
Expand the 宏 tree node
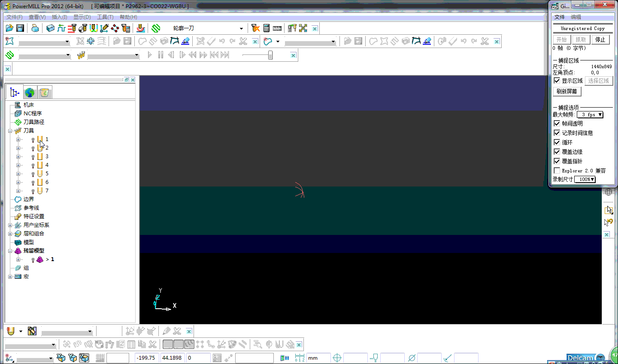[10, 277]
